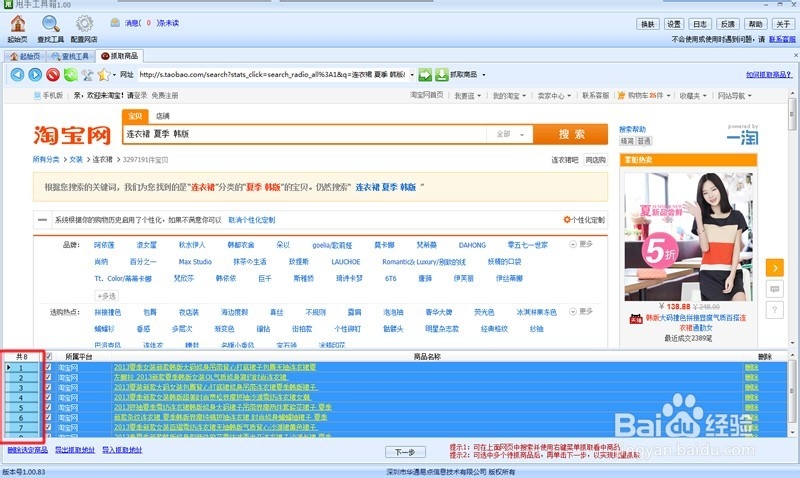Open the dropdown arrow after 抓取商品
Viewport: 800px width, 478px height.
pyautogui.click(x=483, y=75)
